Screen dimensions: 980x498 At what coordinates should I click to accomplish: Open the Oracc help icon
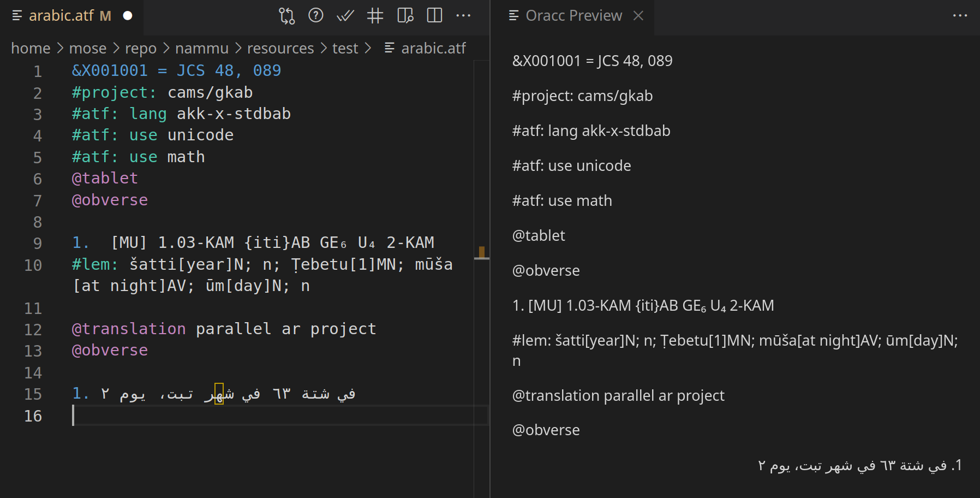pos(316,15)
